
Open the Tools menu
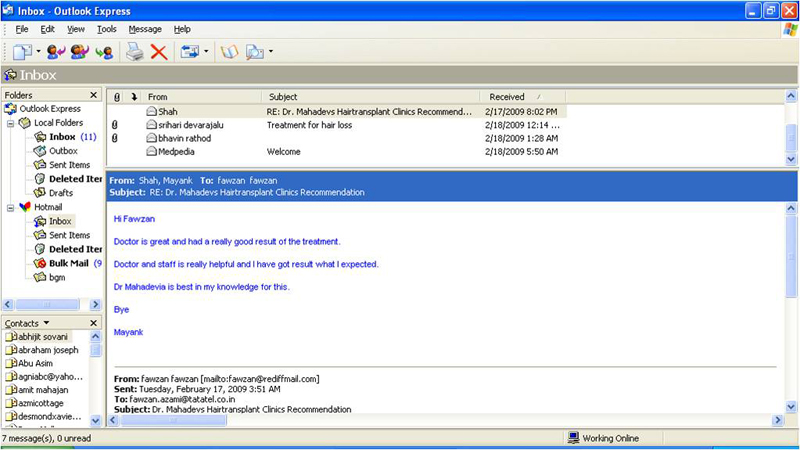[106, 29]
